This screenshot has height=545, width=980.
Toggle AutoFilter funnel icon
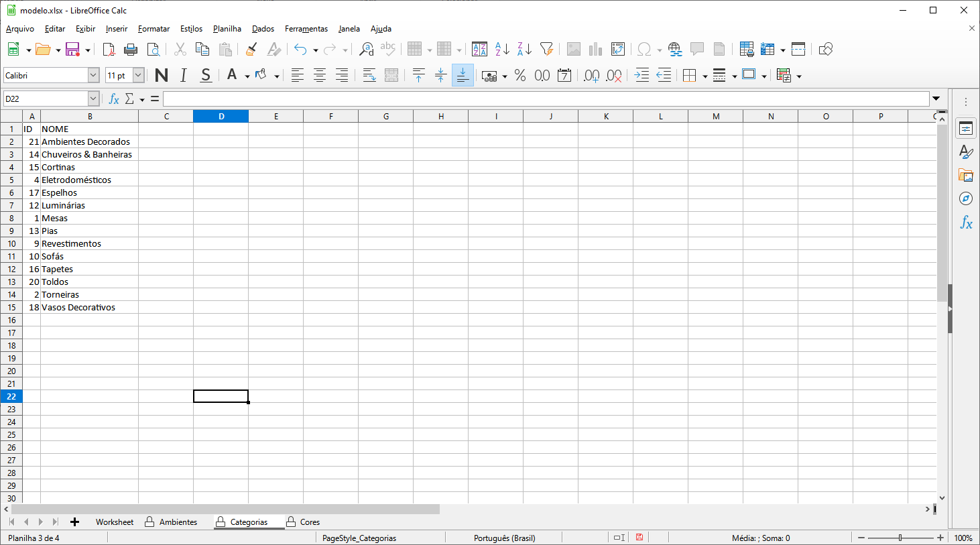click(546, 49)
